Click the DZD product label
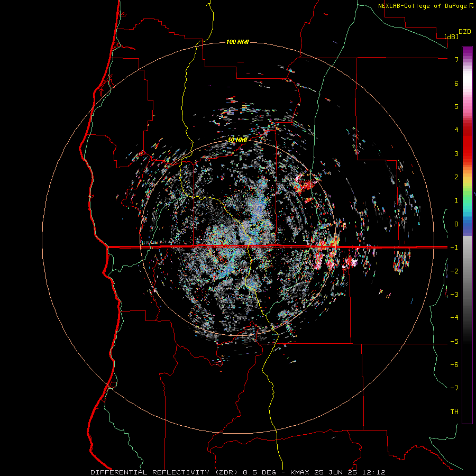Image resolution: width=476 pixels, height=476 pixels. [x=465, y=32]
